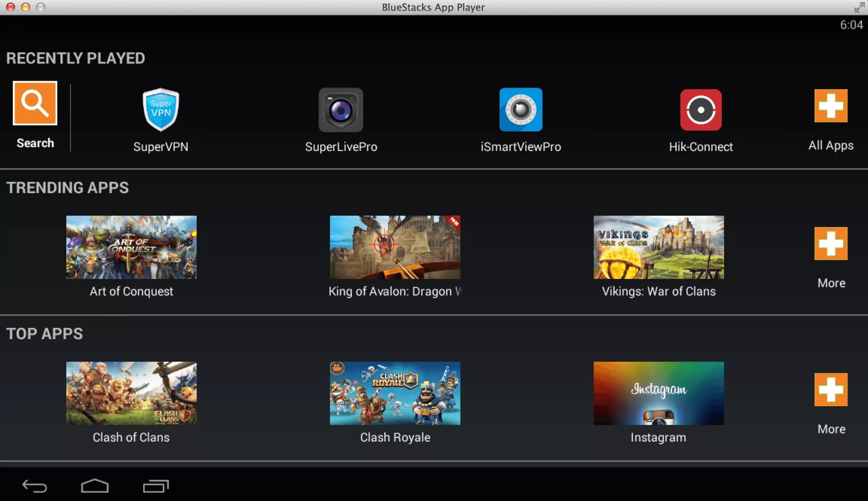Minimize the BlueStacks window with yellow button

pos(25,7)
